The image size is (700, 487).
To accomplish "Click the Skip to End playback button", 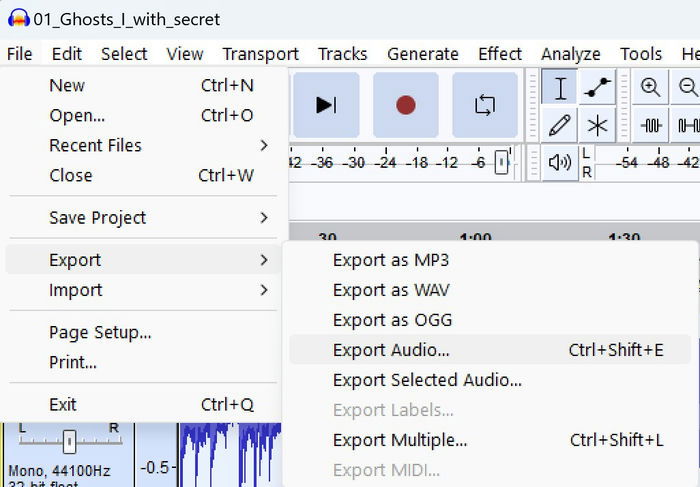I will pyautogui.click(x=326, y=105).
